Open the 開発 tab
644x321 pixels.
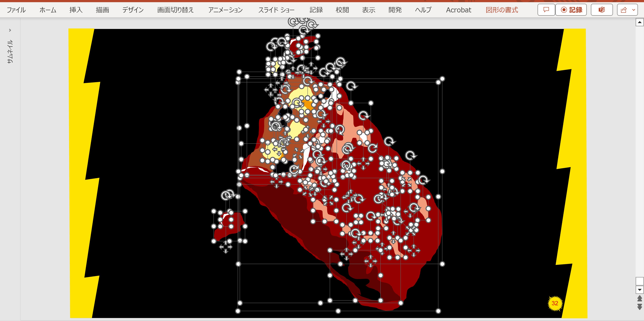pyautogui.click(x=395, y=10)
